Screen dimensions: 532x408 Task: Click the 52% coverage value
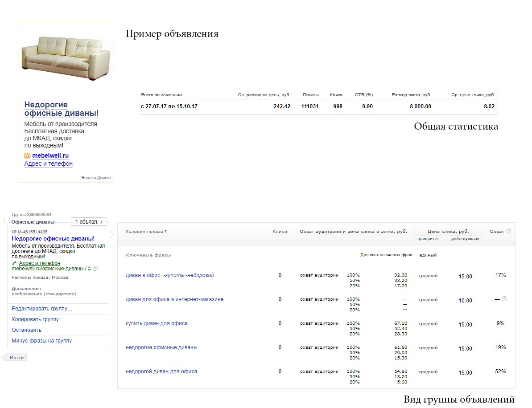point(500,371)
